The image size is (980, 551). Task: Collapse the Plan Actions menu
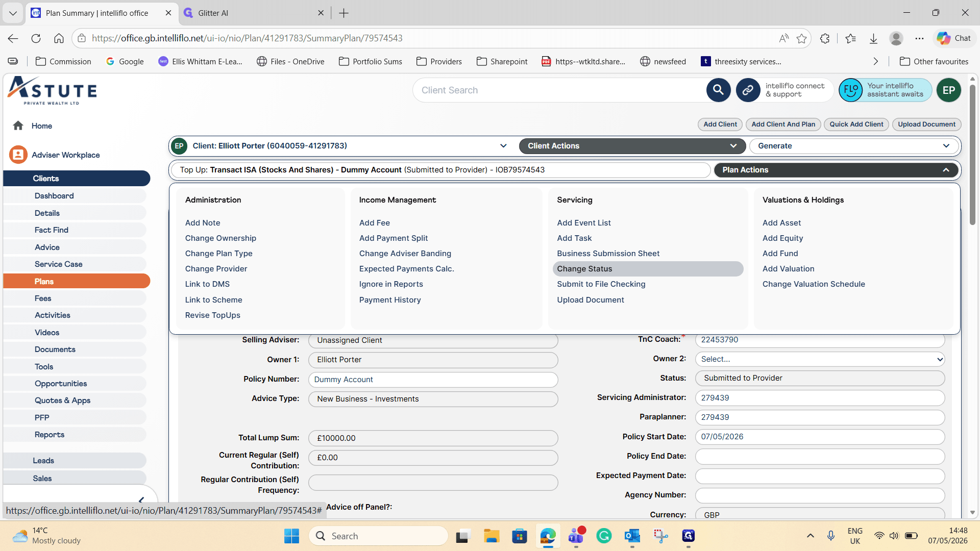pyautogui.click(x=836, y=170)
